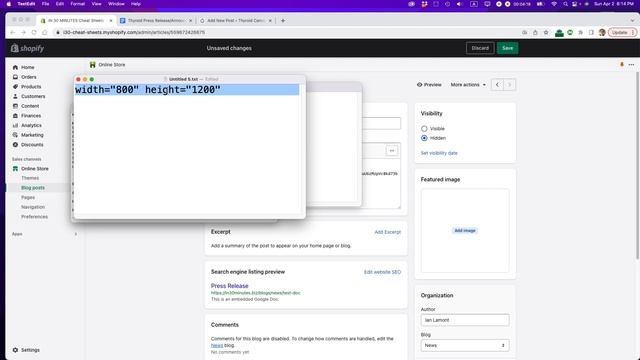Open TextEdit File menu
Screen dimensions: 640x360
[45, 4]
